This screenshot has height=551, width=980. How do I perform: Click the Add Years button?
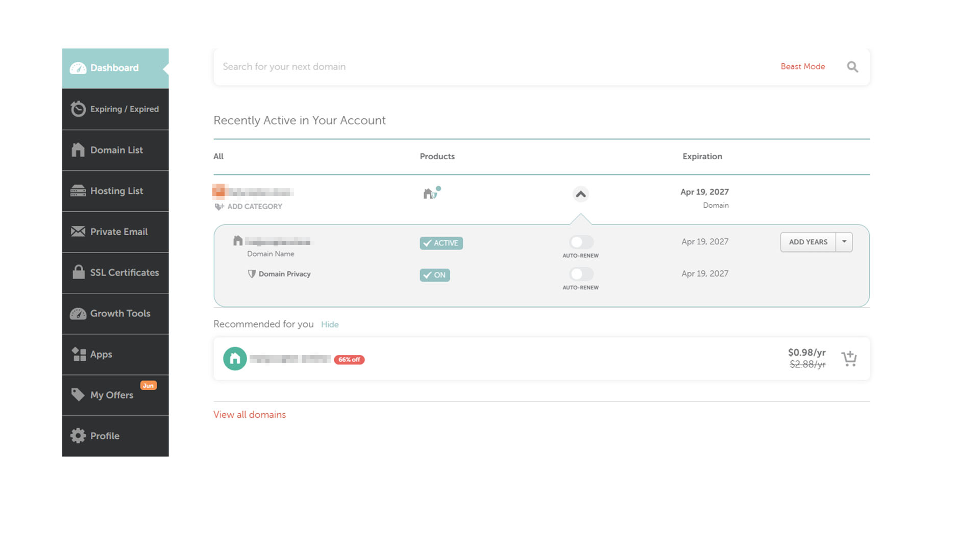pyautogui.click(x=808, y=242)
